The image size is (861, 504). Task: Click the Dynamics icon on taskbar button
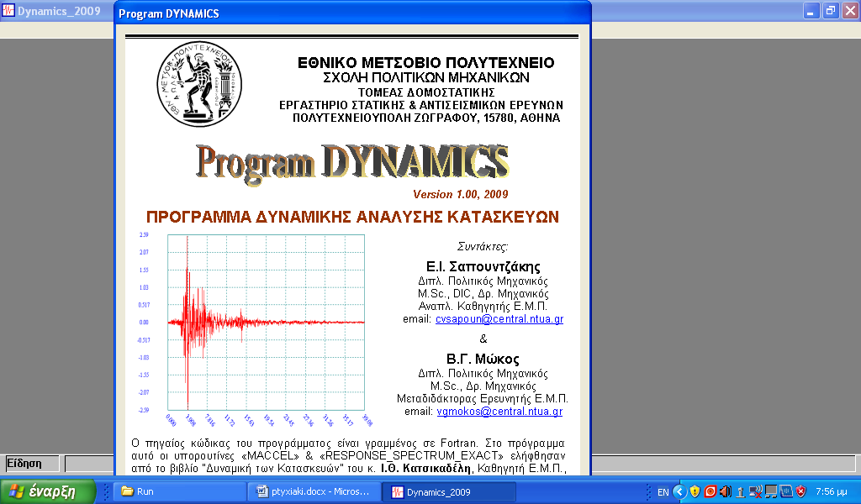(397, 492)
